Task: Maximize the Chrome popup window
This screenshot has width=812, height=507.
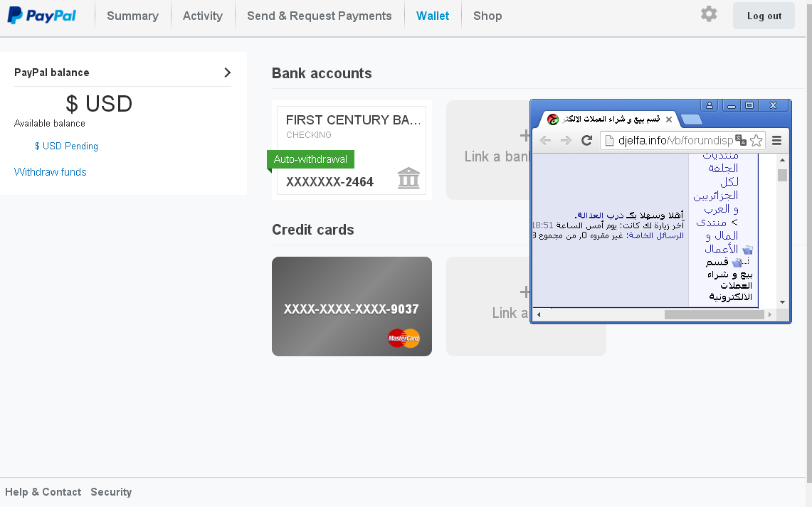Action: 749,105
